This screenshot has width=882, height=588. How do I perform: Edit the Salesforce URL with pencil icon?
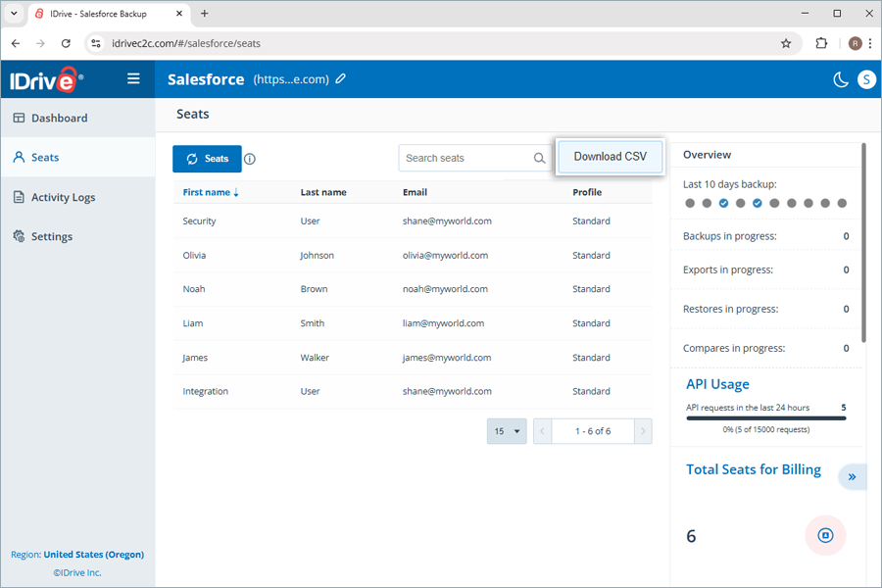pos(341,78)
